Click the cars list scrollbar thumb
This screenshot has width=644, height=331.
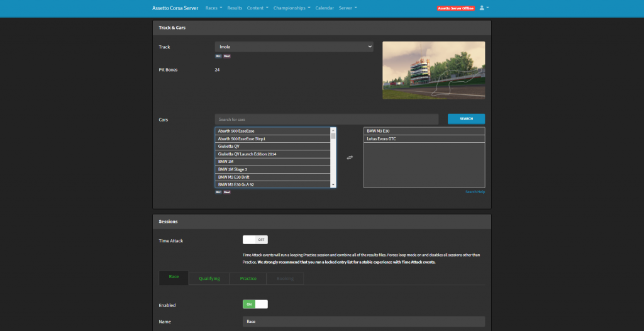tap(333, 136)
